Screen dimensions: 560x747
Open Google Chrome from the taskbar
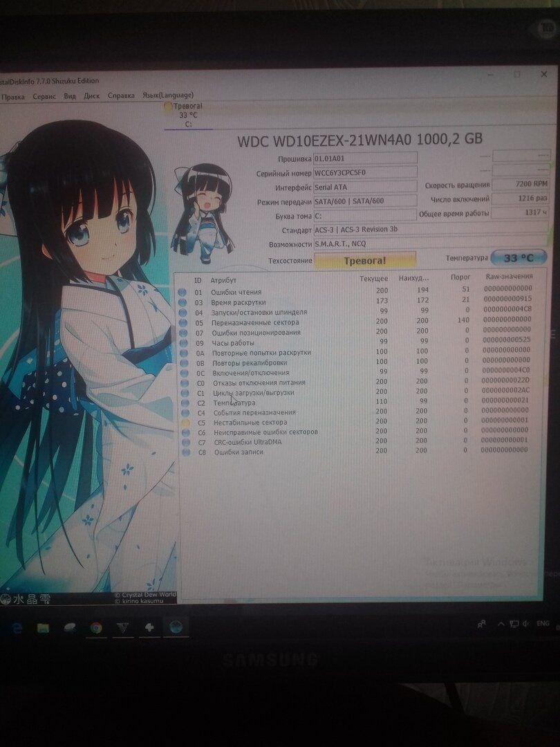coord(96,628)
